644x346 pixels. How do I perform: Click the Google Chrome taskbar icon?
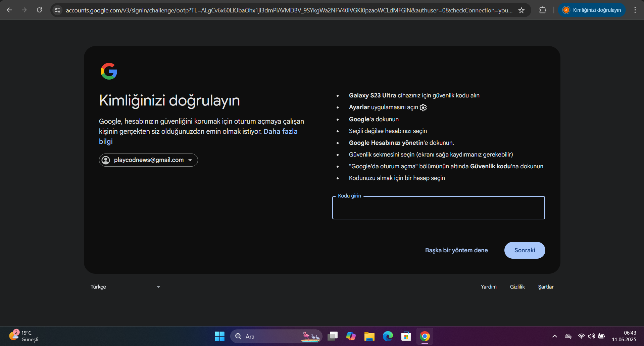click(425, 336)
